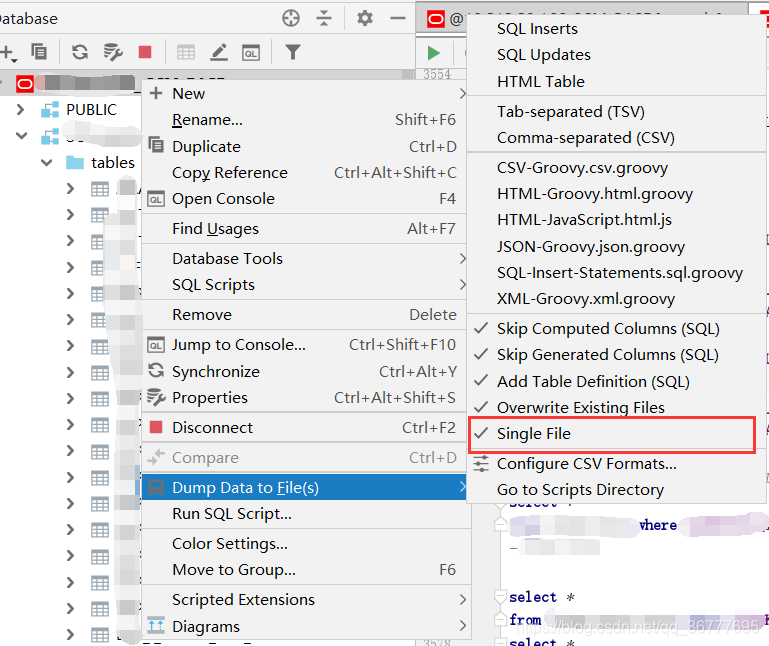Open Color Settings... menu item
The image size is (769, 646).
[x=306, y=543]
